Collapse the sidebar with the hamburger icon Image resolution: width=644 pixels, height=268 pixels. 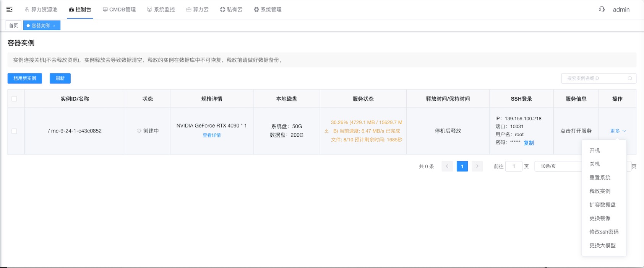10,10
